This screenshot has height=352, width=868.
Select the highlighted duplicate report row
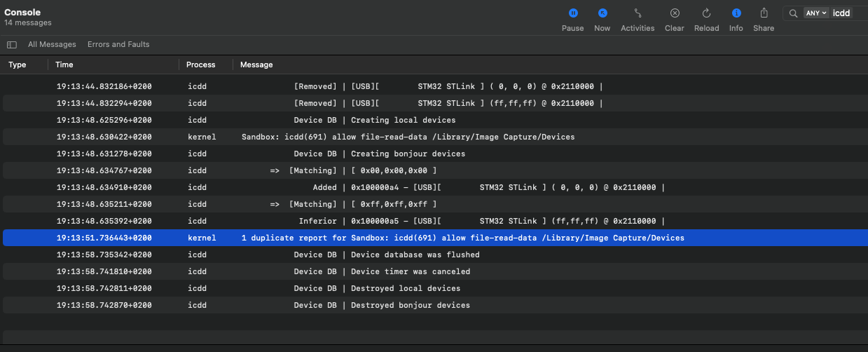435,238
